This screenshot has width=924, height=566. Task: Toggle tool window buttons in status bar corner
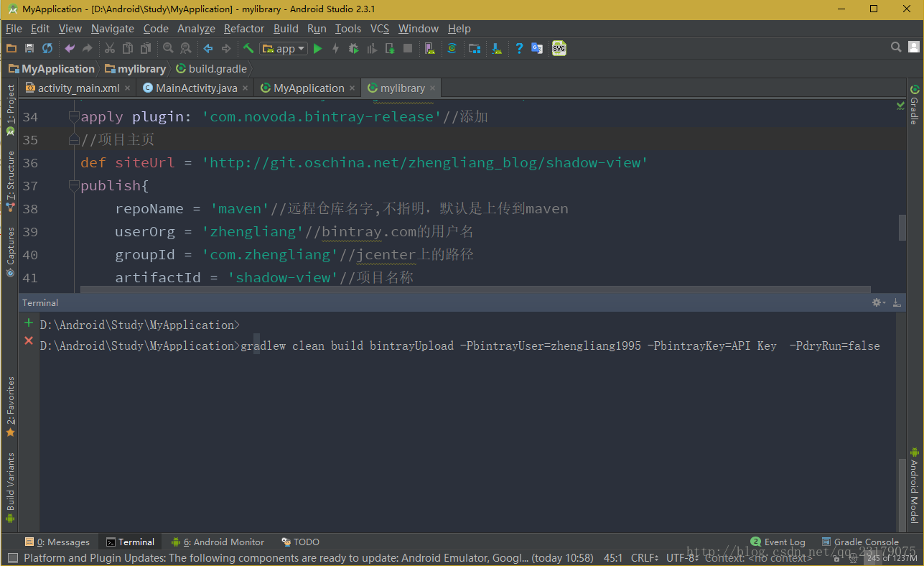click(x=12, y=558)
